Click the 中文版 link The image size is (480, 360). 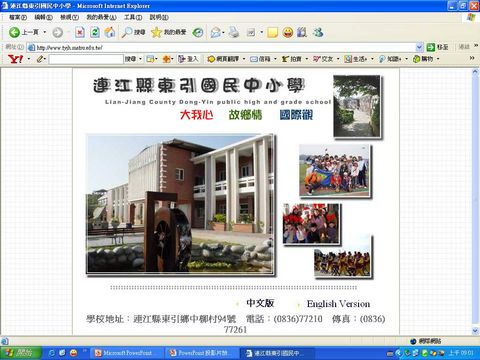[260, 303]
